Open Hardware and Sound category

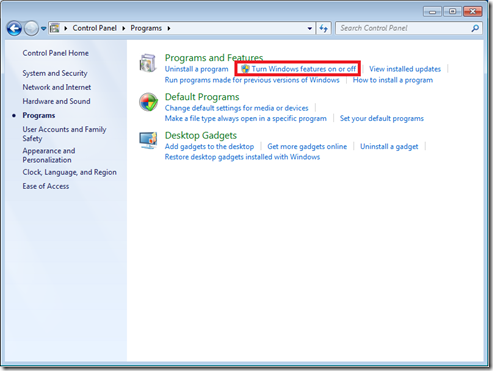[x=56, y=101]
